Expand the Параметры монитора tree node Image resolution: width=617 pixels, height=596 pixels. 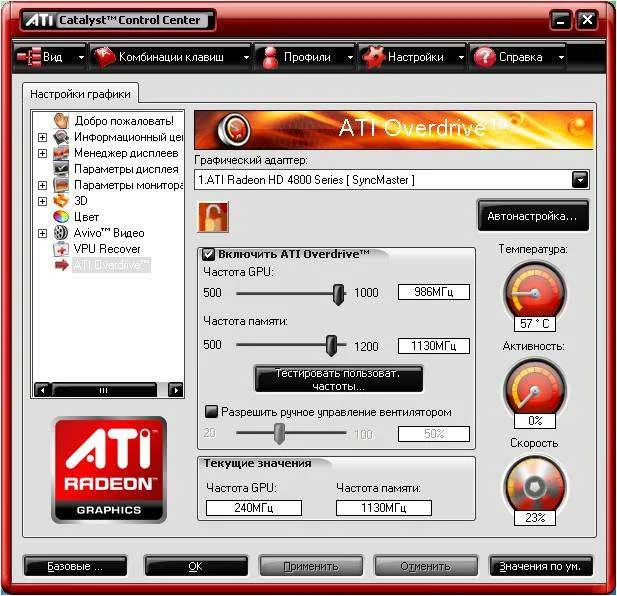(x=42, y=185)
